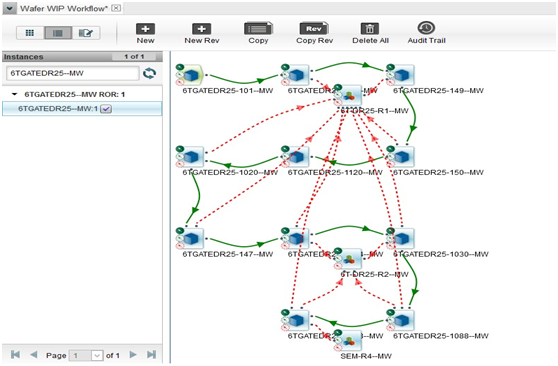558x366 pixels.
Task: Select the Copy Rev icon
Action: [314, 28]
